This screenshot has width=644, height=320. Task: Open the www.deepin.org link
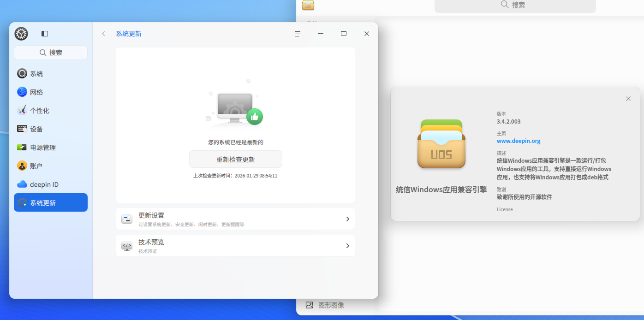pos(519,141)
